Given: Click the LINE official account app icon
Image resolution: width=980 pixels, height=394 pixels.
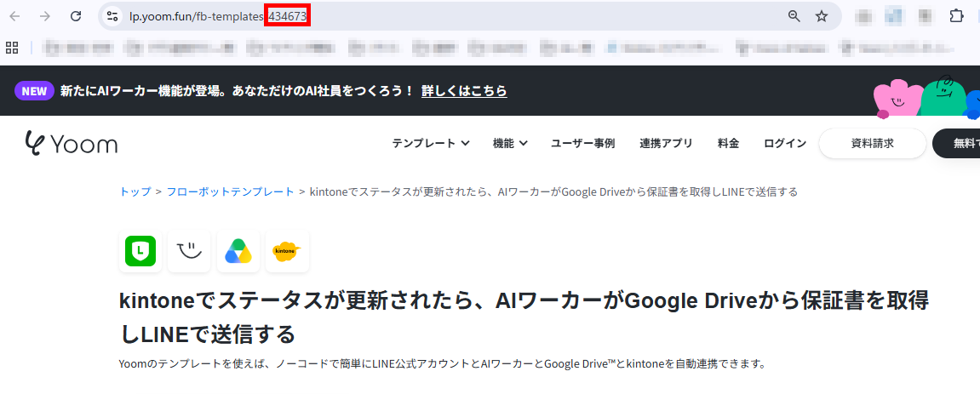Looking at the screenshot, I should tap(140, 251).
